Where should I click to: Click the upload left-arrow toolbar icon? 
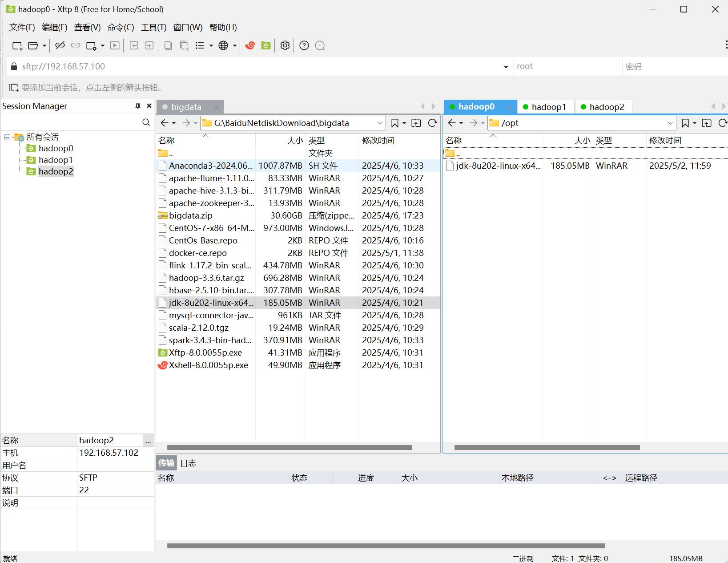(x=134, y=45)
